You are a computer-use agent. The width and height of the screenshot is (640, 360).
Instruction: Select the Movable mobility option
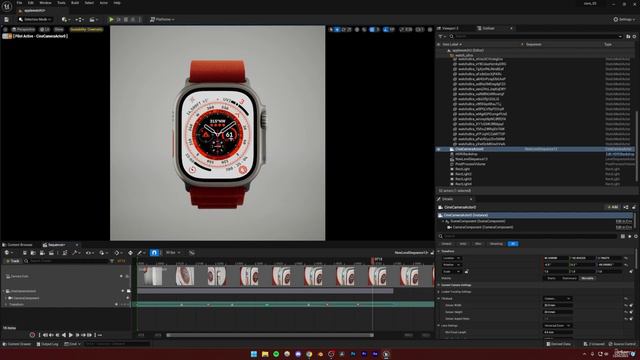pyautogui.click(x=587, y=278)
